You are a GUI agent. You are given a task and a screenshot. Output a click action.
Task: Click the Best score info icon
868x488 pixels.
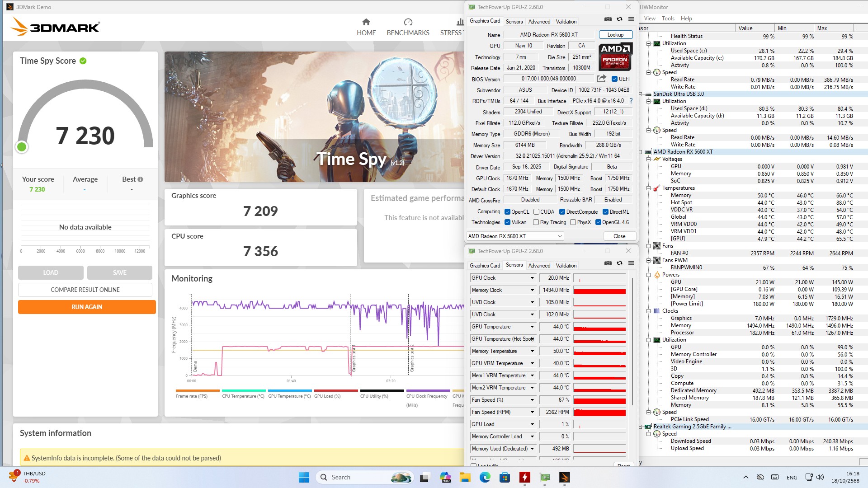pos(140,179)
